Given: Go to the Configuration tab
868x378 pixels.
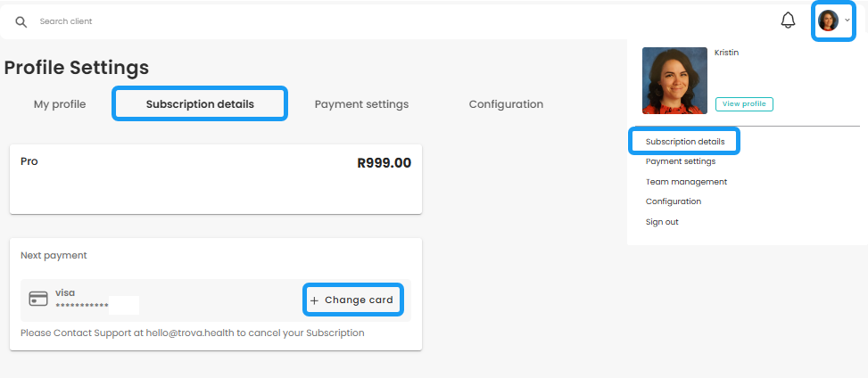Looking at the screenshot, I should click(x=506, y=104).
